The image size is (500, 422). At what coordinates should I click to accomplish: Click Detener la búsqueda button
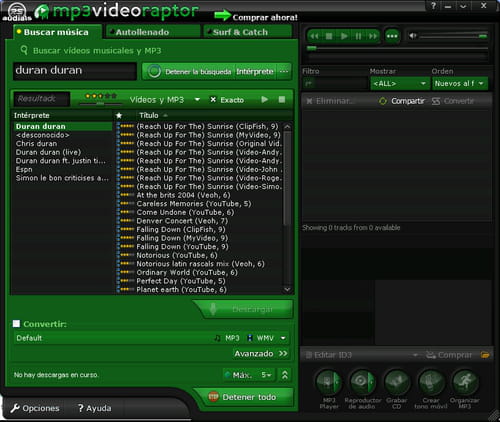tap(189, 71)
